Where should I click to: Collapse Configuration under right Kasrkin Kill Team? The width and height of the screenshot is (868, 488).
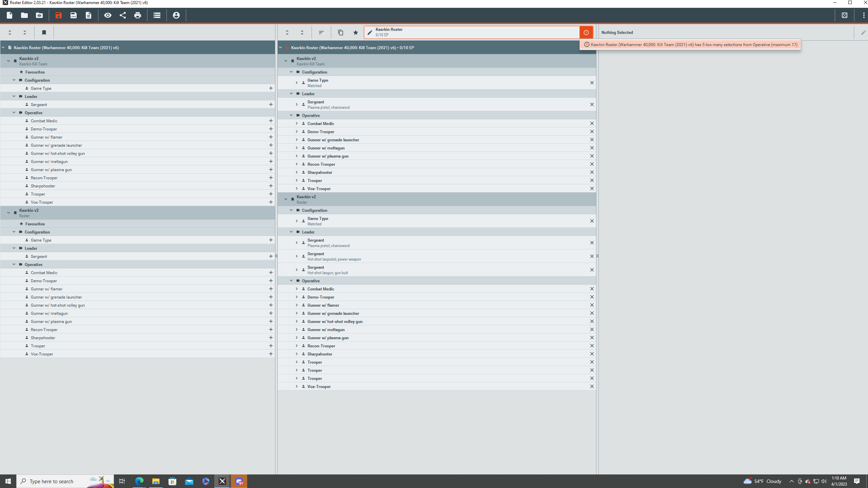[291, 72]
